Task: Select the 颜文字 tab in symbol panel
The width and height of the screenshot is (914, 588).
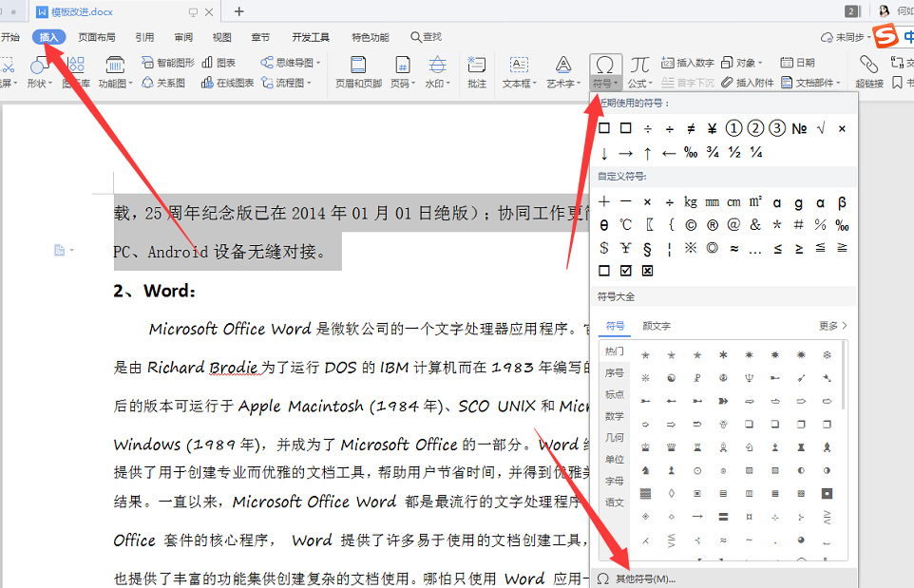Action: (657, 326)
